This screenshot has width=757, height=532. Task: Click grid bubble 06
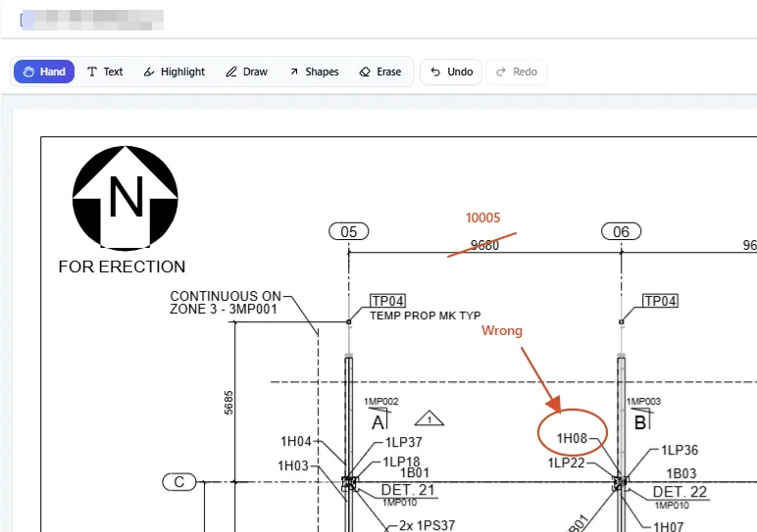(x=621, y=231)
